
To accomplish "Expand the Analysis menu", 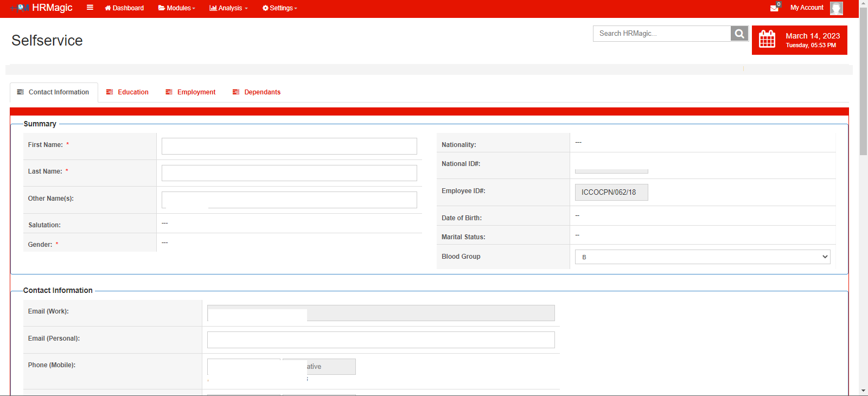I will [x=228, y=8].
